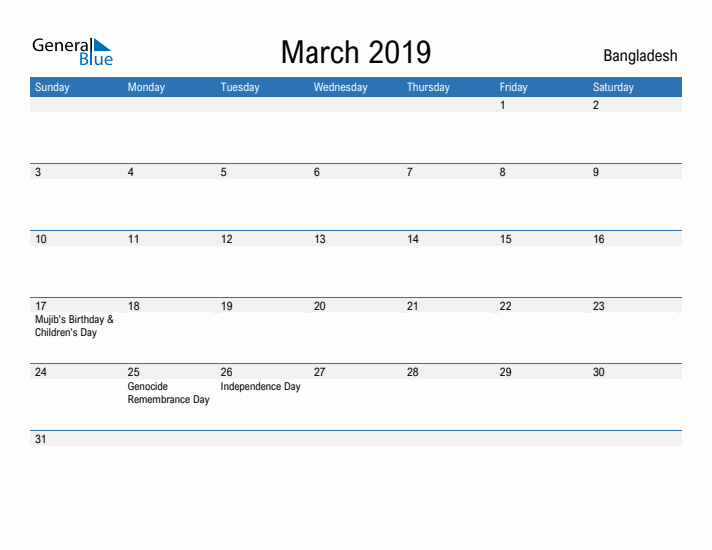Select date 14 on Thursday
The width and height of the screenshot is (712, 550).
tap(413, 239)
